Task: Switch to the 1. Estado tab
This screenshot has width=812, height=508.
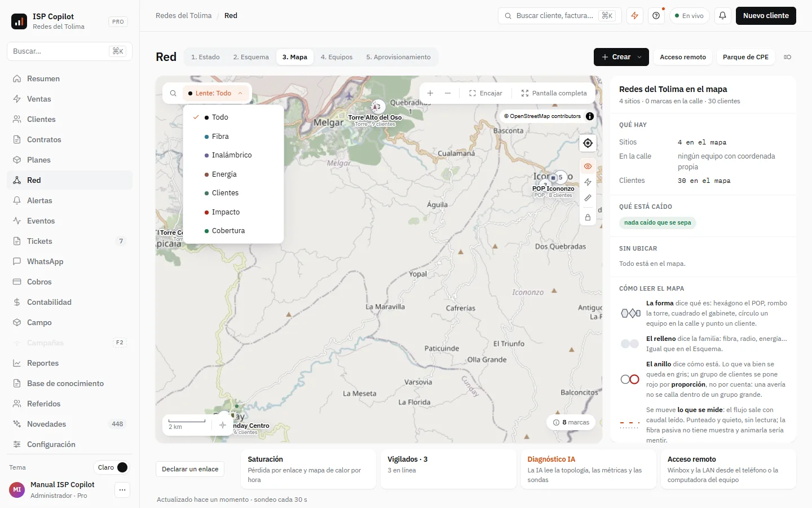Action: point(205,57)
